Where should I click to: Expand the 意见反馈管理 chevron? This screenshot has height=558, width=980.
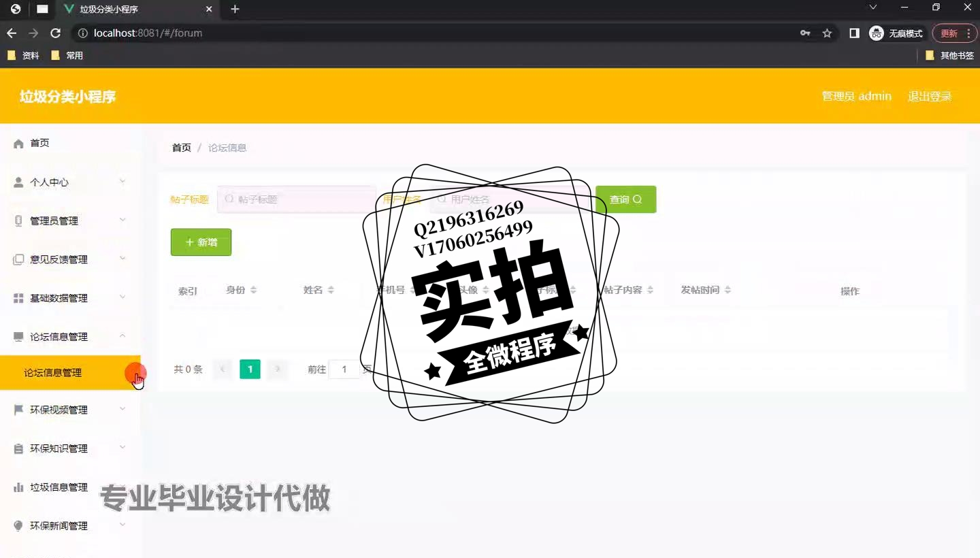(x=122, y=259)
